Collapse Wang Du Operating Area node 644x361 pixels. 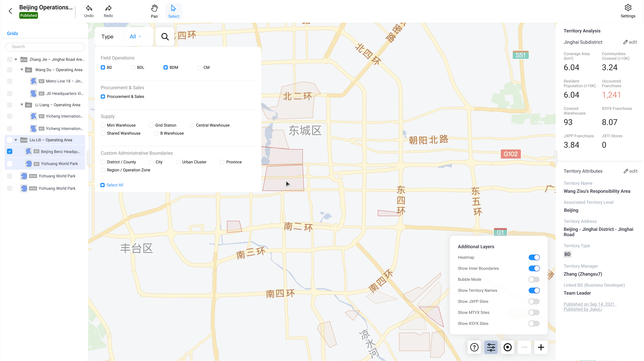coord(22,70)
